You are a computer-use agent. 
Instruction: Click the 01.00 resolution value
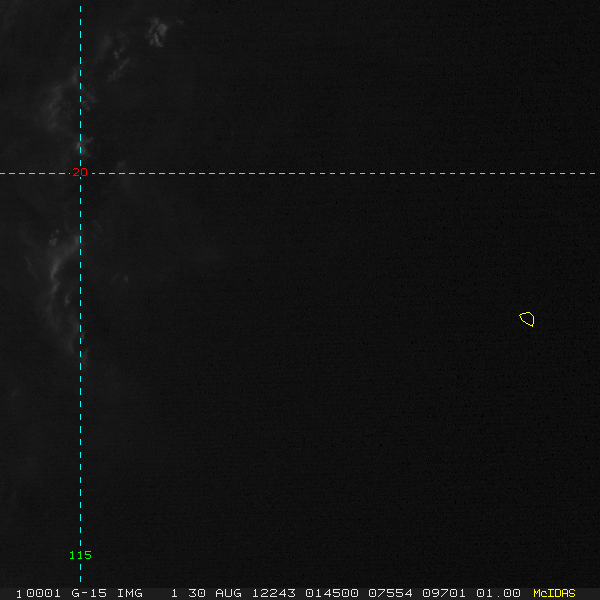tap(498, 593)
